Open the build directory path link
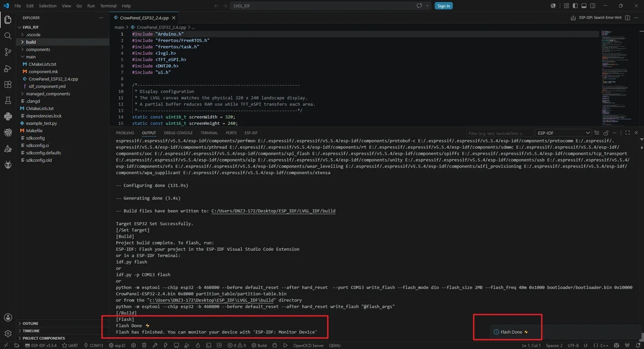Image resolution: width=644 pixels, height=349 pixels. [273, 211]
